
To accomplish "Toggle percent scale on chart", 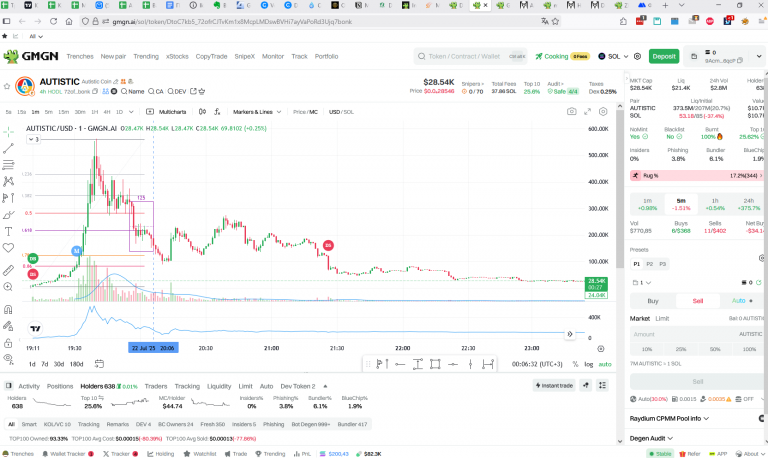I will (576, 364).
